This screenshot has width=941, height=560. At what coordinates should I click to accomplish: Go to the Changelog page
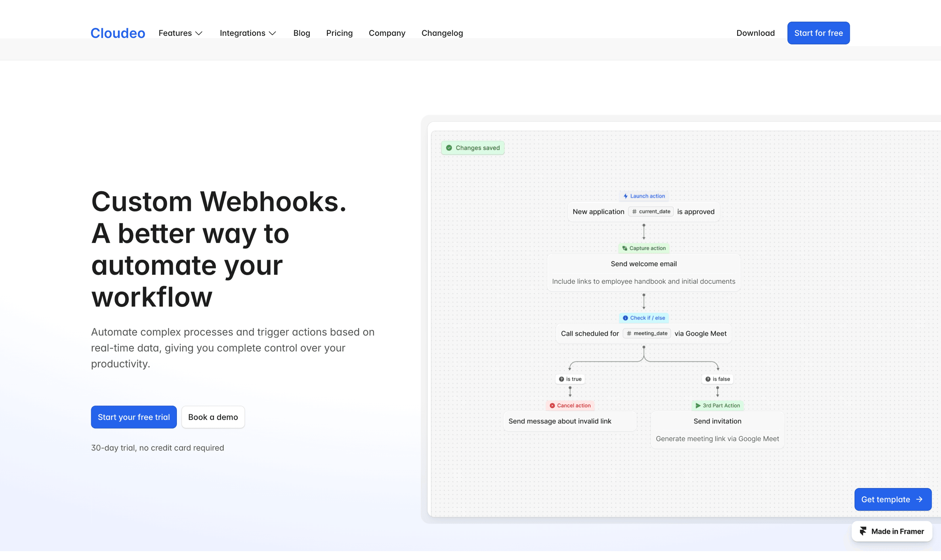point(442,33)
